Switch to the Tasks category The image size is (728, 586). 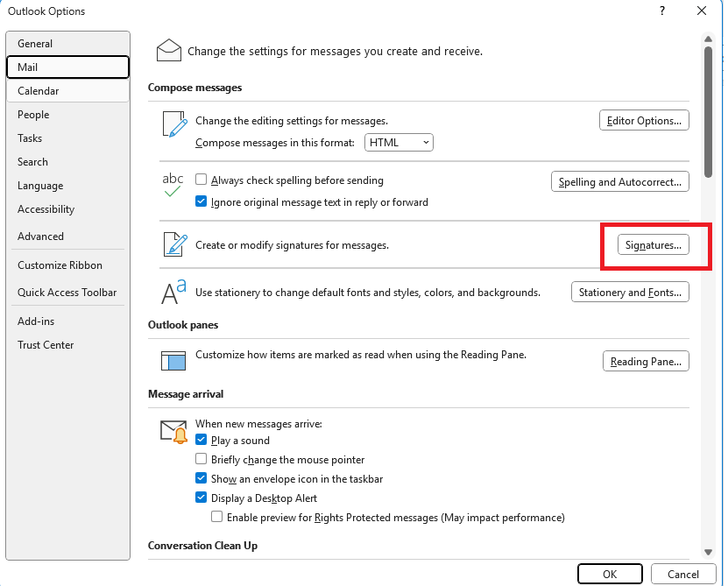[x=67, y=138]
